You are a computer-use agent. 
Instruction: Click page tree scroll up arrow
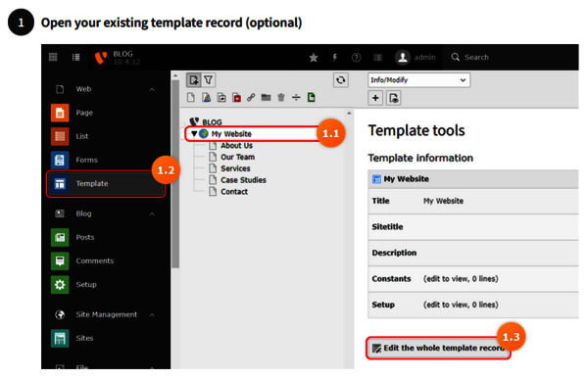(349, 113)
